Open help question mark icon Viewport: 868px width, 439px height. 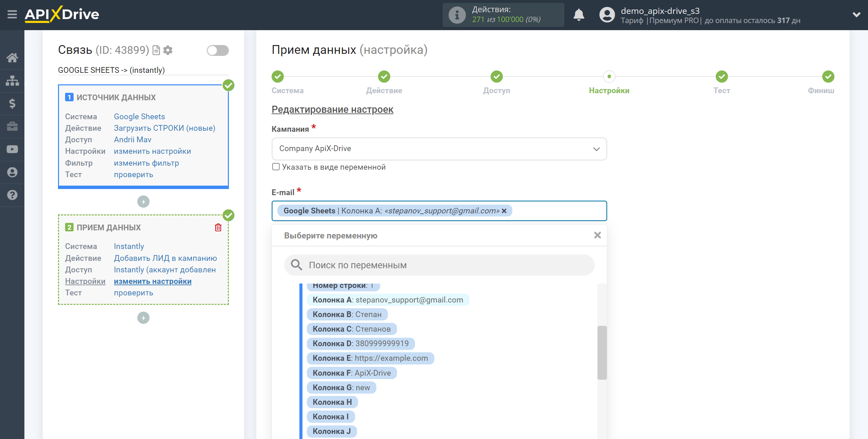point(12,195)
